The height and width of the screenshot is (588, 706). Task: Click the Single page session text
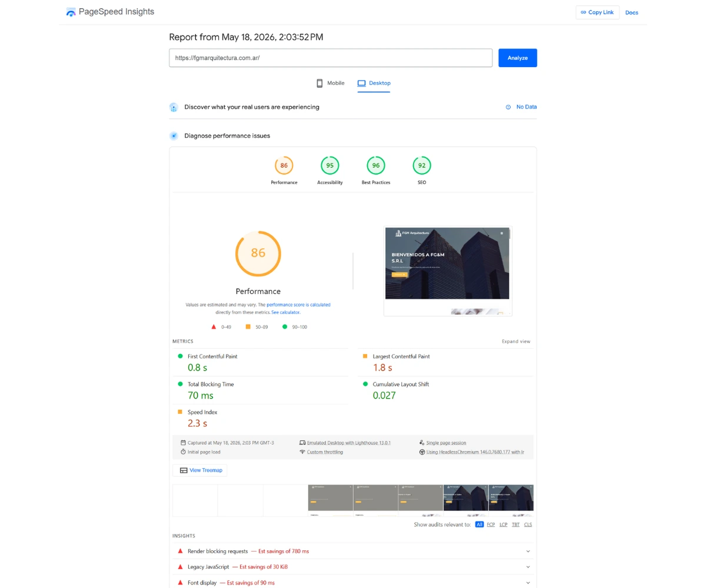coord(446,443)
